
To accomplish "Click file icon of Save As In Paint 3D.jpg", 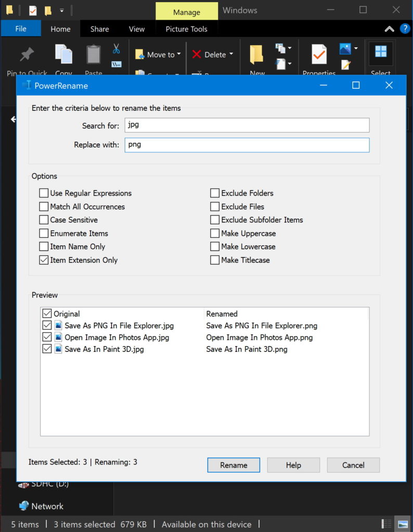I will 58,349.
